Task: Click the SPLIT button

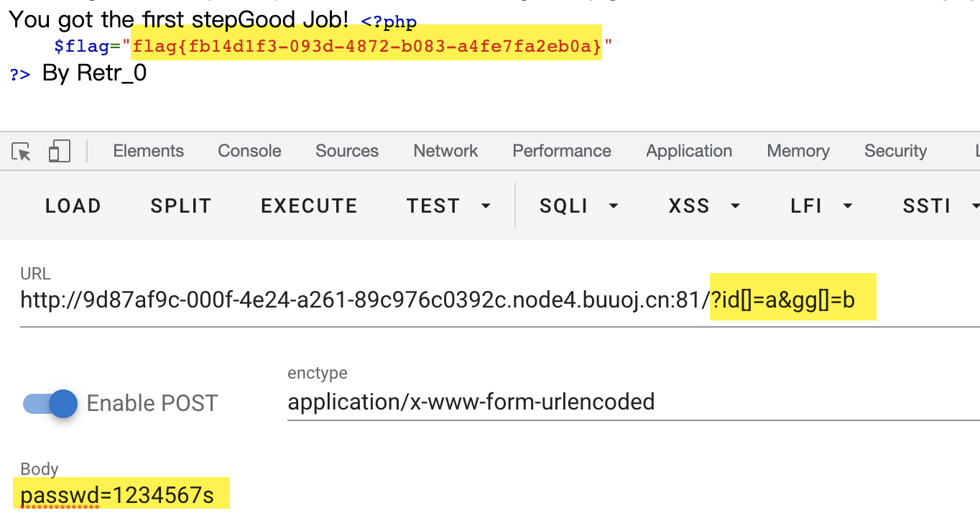Action: [181, 206]
